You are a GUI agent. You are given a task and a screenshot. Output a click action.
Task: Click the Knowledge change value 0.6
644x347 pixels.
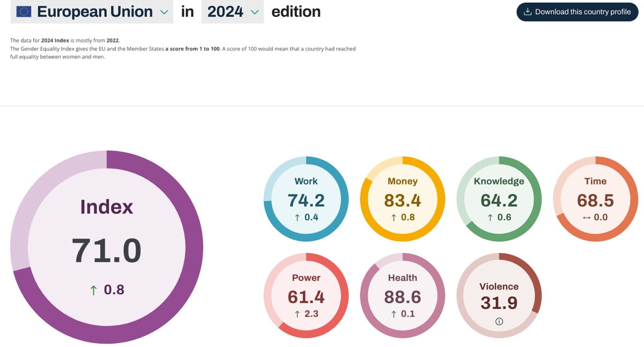point(504,217)
